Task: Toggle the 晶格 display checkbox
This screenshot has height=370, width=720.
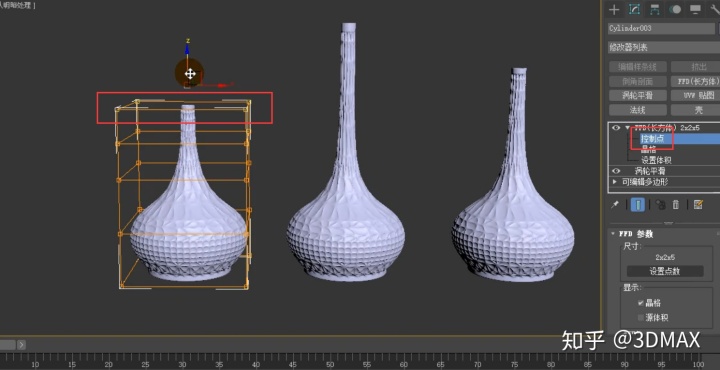Action: point(641,303)
